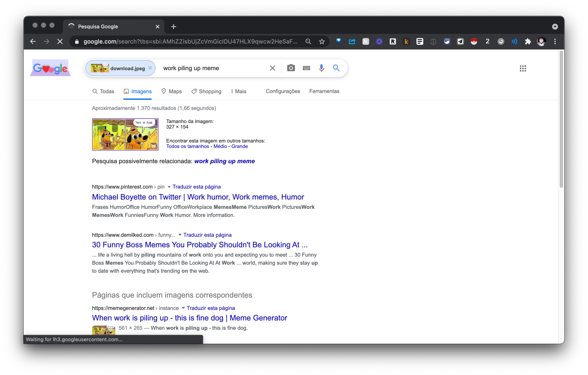This screenshot has height=375, width=588.
Task: Expand the pinterest.com result options arrow
Action: [x=169, y=187]
